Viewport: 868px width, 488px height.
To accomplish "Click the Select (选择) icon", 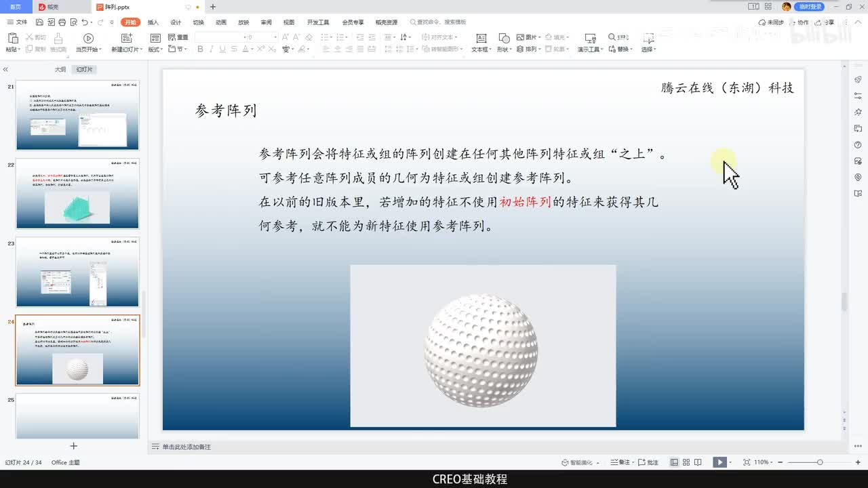I will click(648, 39).
